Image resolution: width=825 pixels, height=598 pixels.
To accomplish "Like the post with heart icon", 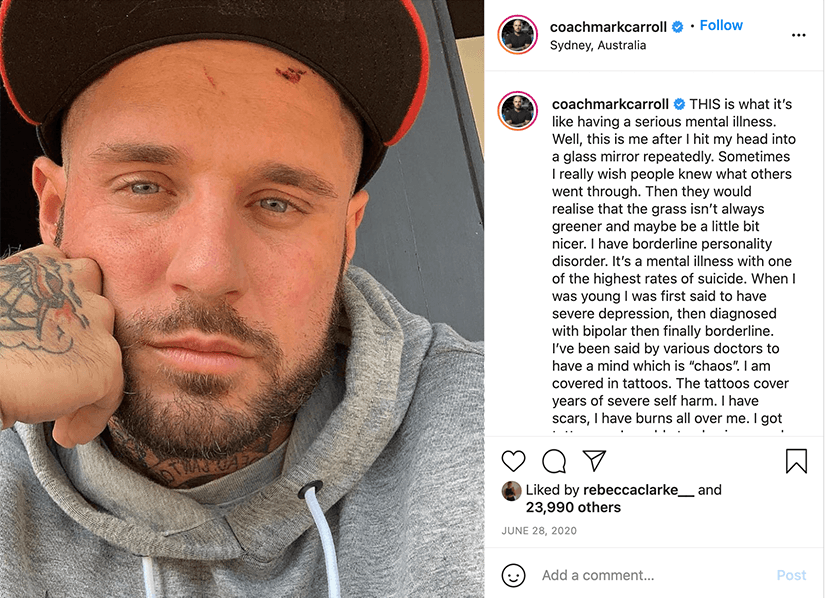I will tap(513, 461).
